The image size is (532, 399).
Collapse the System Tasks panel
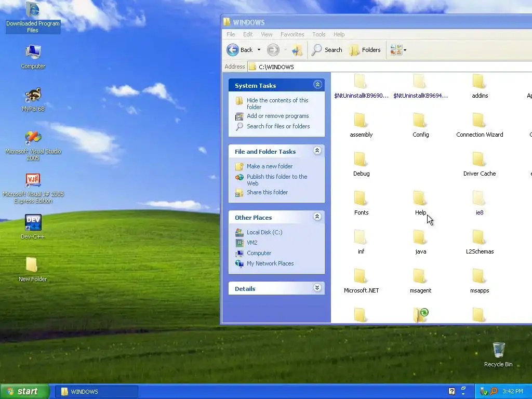(317, 85)
